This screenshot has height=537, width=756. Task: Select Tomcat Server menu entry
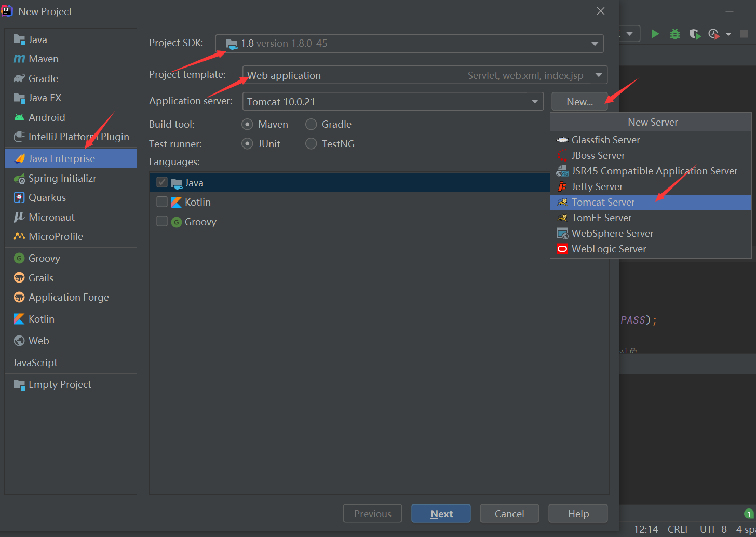coord(651,202)
